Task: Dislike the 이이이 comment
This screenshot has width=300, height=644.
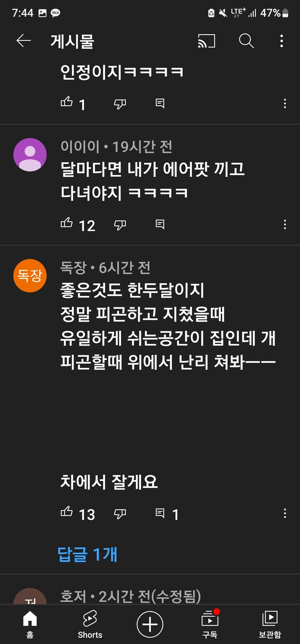Action: coord(120,225)
